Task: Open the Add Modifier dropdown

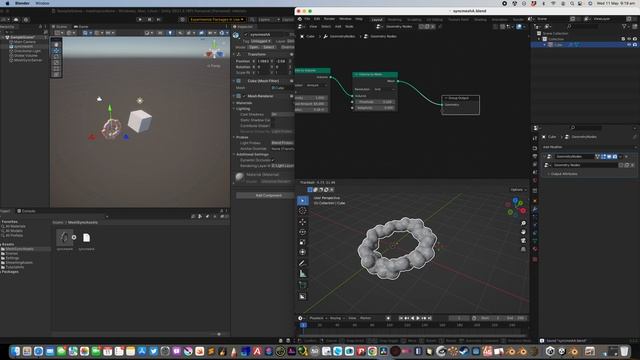Action: (x=588, y=147)
